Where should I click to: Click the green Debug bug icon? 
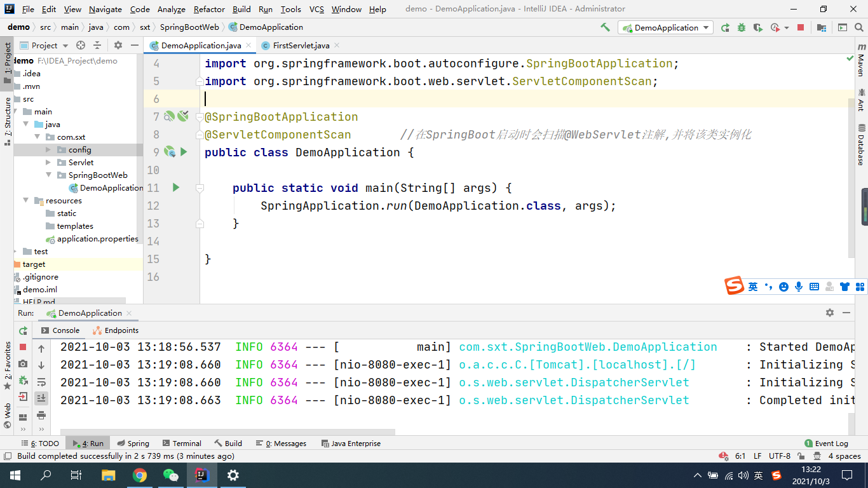pos(742,27)
